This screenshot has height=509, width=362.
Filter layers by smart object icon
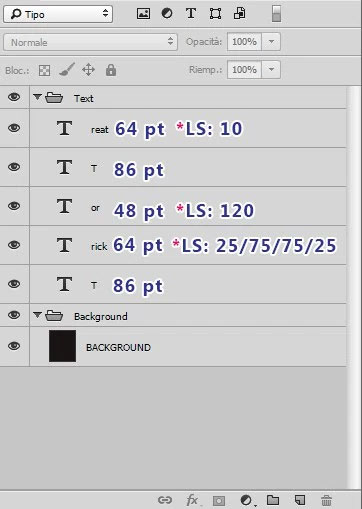point(240,13)
